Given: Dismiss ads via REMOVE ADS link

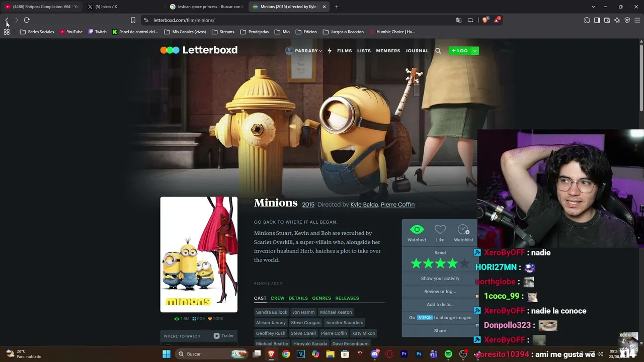Looking at the screenshot, I should coord(268,284).
